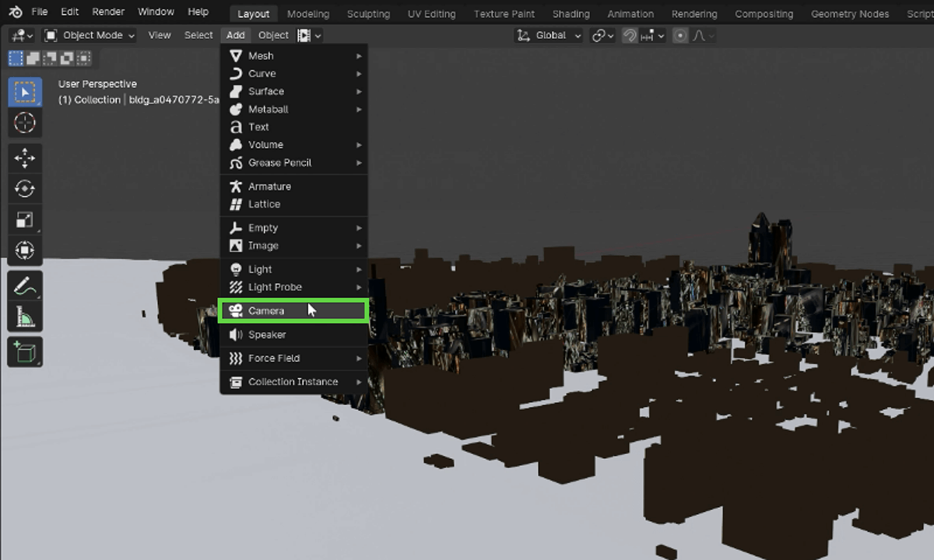This screenshot has height=560, width=934.
Task: Toggle proportional editing circle button
Action: click(x=680, y=36)
